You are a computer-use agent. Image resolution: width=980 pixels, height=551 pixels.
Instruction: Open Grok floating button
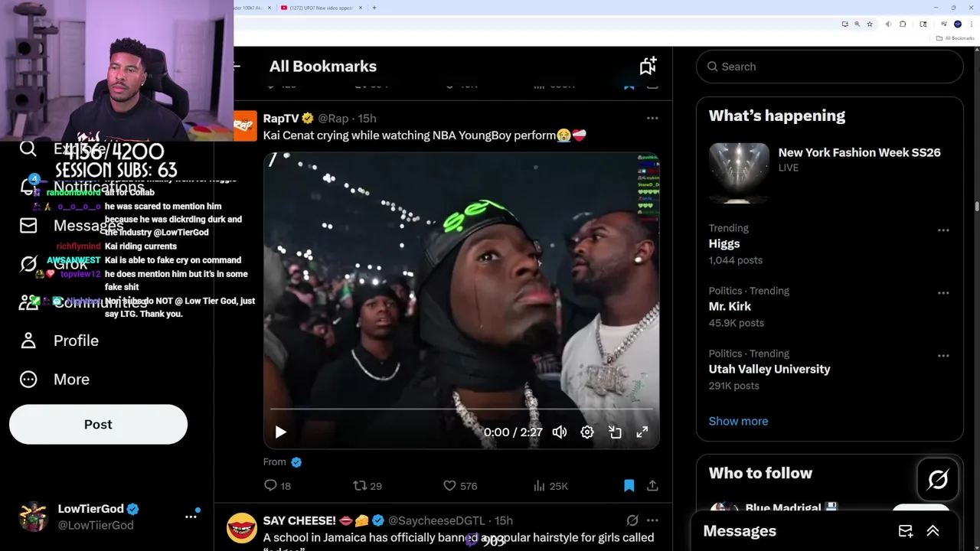(938, 480)
